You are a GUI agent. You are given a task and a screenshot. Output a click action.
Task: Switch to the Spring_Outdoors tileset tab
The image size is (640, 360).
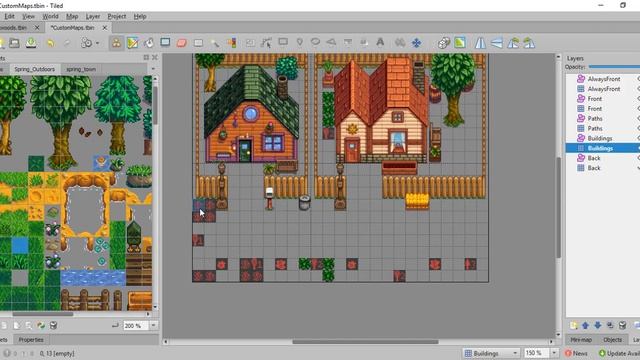pyautogui.click(x=35, y=69)
